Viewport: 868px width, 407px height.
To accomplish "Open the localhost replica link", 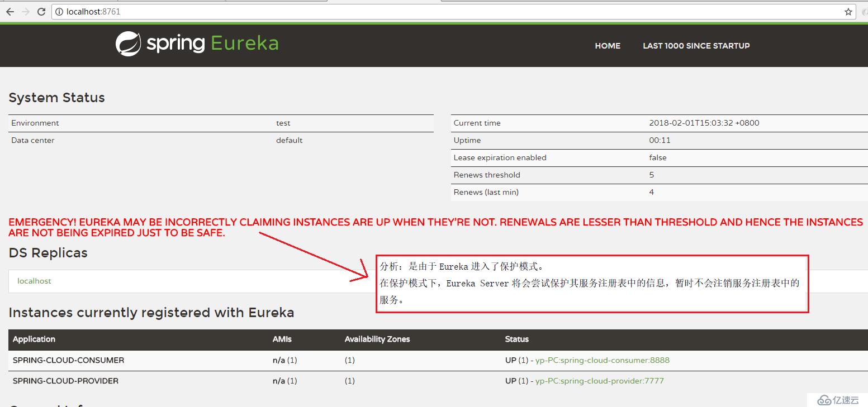I will click(34, 281).
